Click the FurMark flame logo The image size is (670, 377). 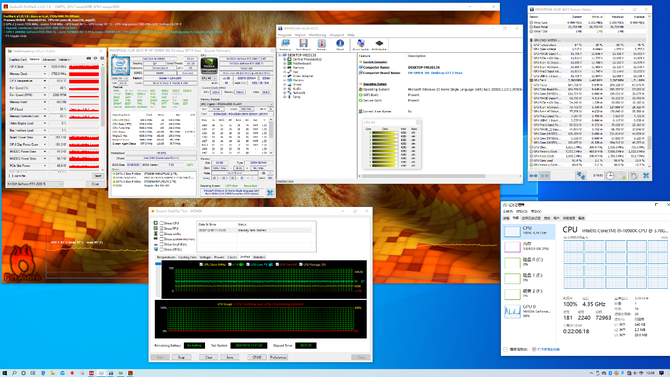point(22,263)
